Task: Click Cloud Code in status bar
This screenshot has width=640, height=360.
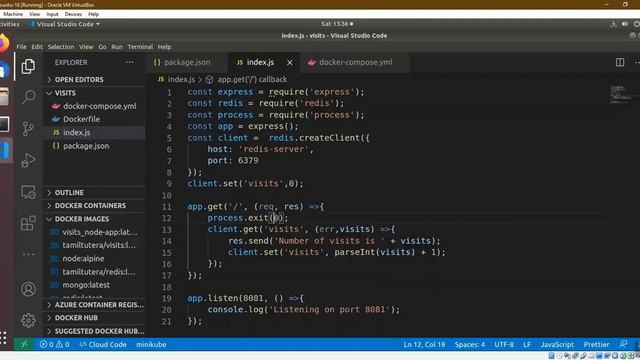Action: pyautogui.click(x=103, y=344)
